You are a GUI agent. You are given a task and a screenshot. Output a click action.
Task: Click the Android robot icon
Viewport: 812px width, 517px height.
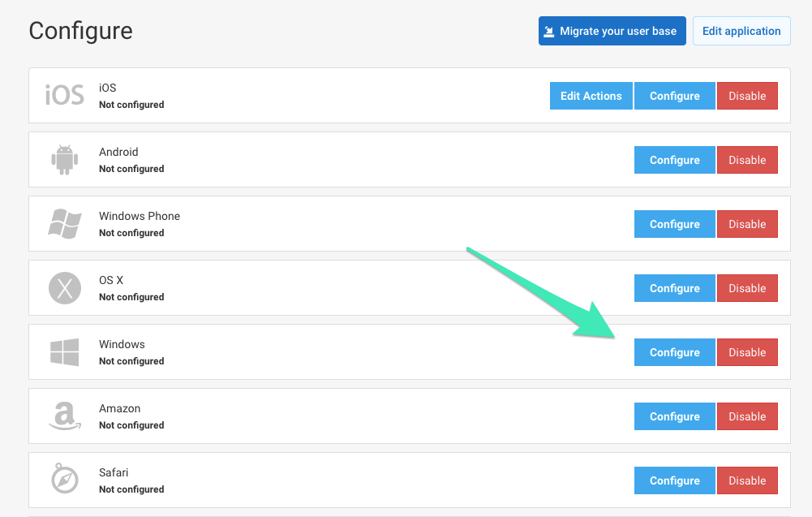point(65,160)
